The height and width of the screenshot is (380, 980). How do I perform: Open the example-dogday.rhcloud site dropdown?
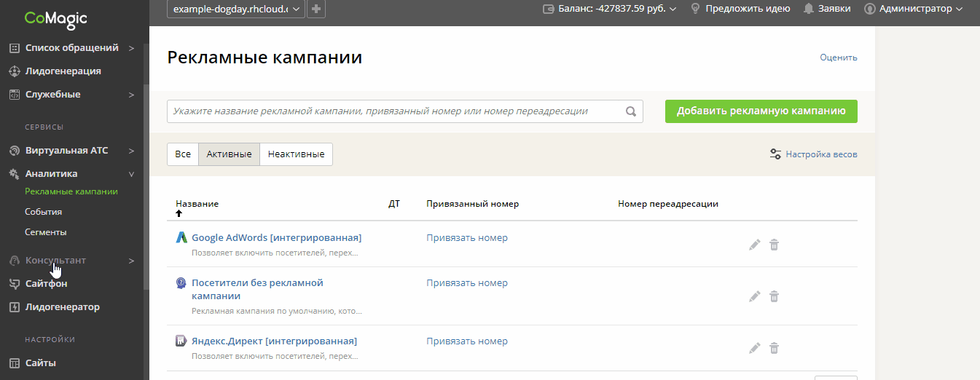(236, 9)
